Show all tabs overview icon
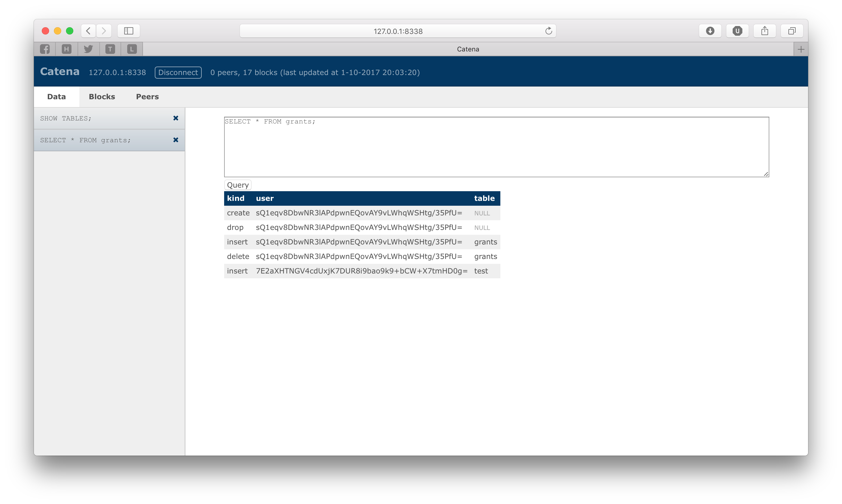The height and width of the screenshot is (504, 842). coord(792,31)
